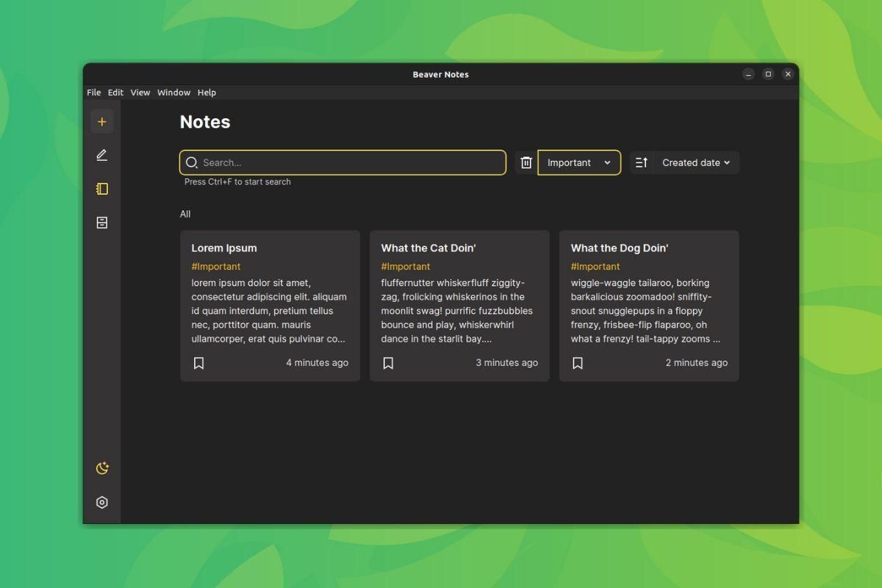Select the All section label

(x=185, y=214)
